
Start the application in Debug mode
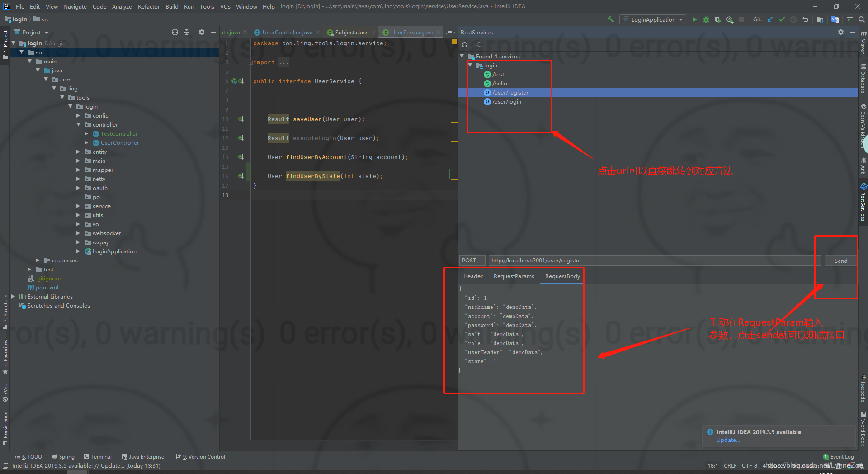(x=706, y=19)
